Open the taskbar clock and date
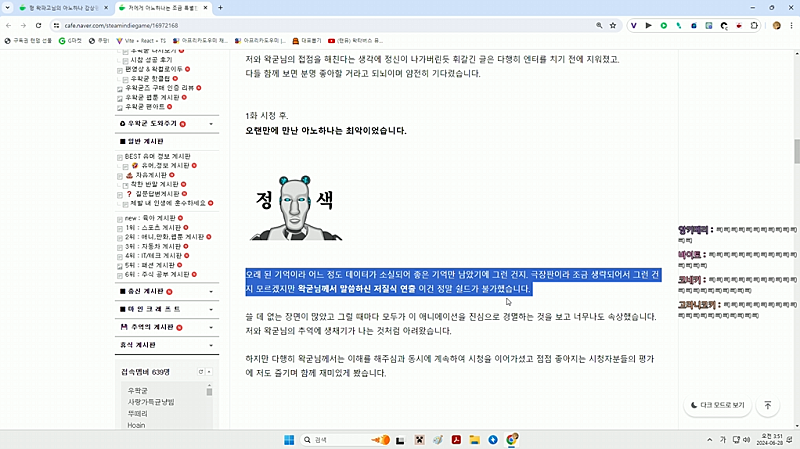The image size is (800, 449). coord(770,440)
